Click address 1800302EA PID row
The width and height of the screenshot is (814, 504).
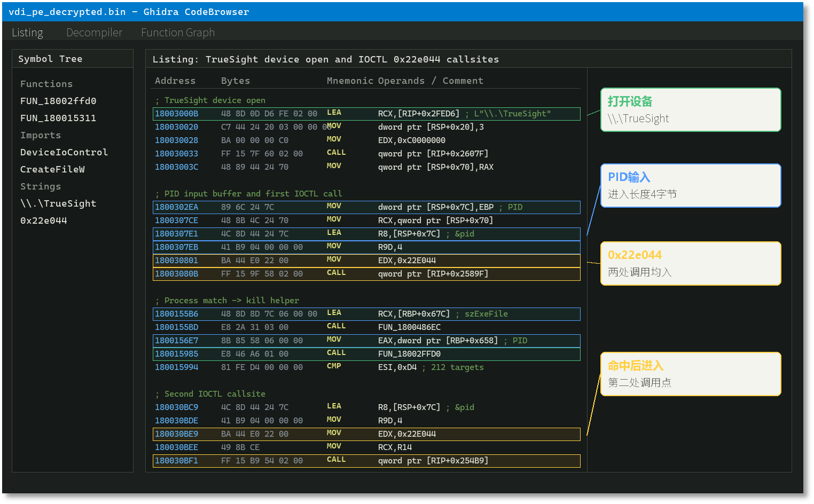click(366, 207)
